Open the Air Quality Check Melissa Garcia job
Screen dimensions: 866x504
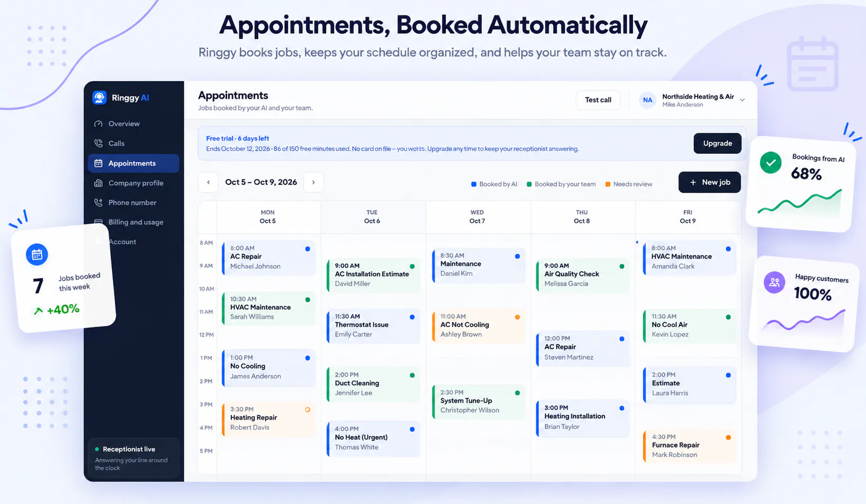(583, 275)
